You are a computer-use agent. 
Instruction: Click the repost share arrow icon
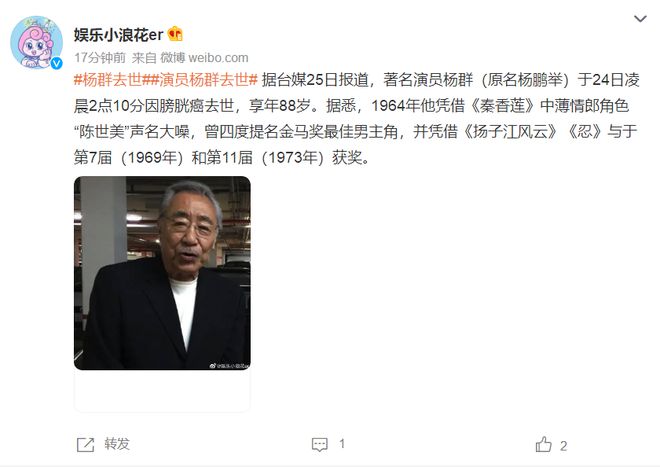click(85, 445)
